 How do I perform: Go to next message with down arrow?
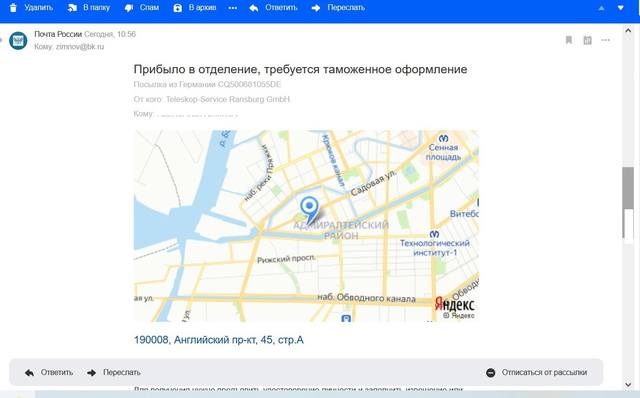click(x=620, y=8)
